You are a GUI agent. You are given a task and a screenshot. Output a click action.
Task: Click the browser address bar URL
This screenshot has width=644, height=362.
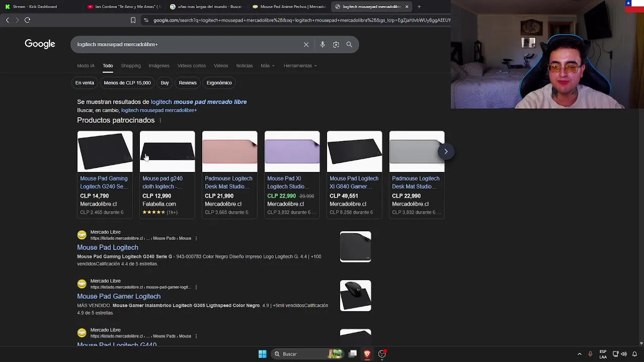[302, 20]
